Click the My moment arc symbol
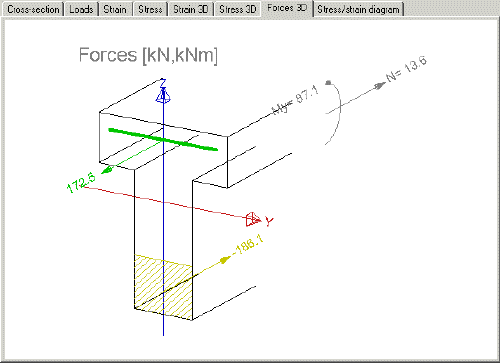Image resolution: width=500 pixels, height=363 pixels. [x=333, y=113]
